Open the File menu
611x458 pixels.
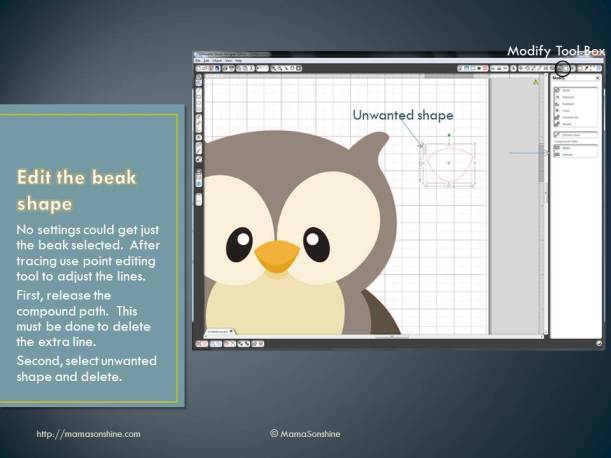pos(197,60)
